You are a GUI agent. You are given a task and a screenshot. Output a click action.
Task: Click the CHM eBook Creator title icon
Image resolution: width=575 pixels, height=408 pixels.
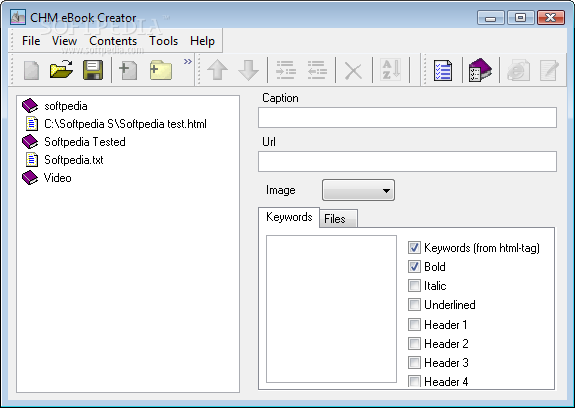coord(18,17)
